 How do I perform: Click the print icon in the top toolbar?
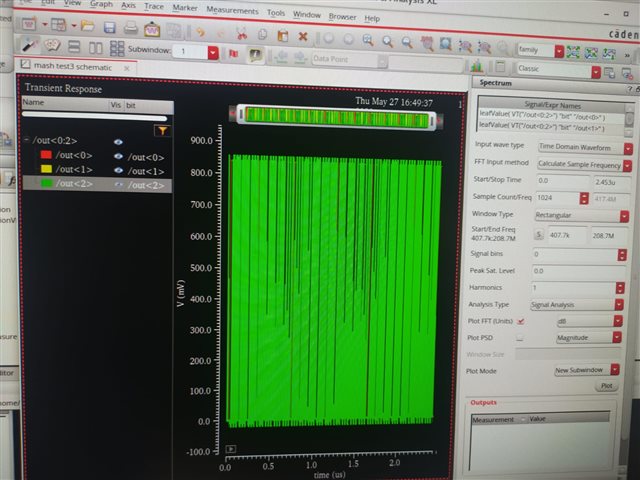[130, 27]
